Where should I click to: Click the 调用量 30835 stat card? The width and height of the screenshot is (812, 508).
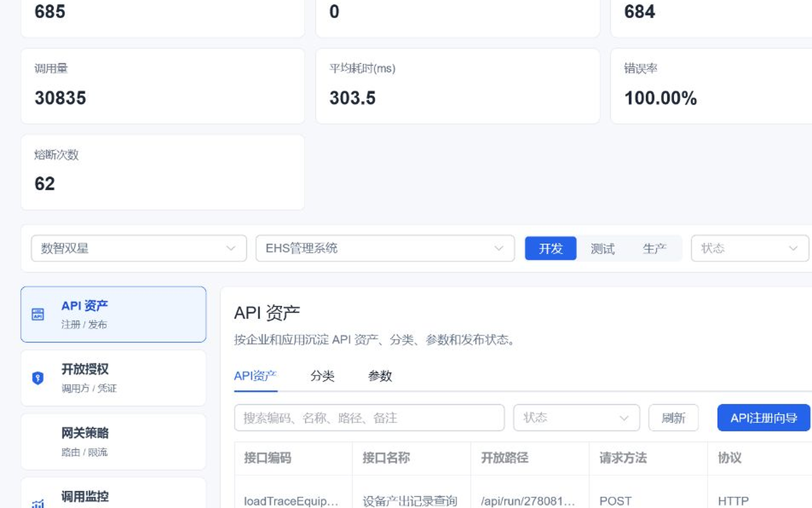click(x=162, y=86)
